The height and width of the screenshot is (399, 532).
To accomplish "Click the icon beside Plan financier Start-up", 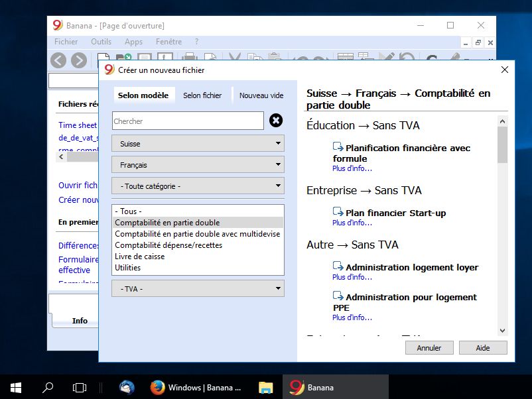I will (x=338, y=212).
